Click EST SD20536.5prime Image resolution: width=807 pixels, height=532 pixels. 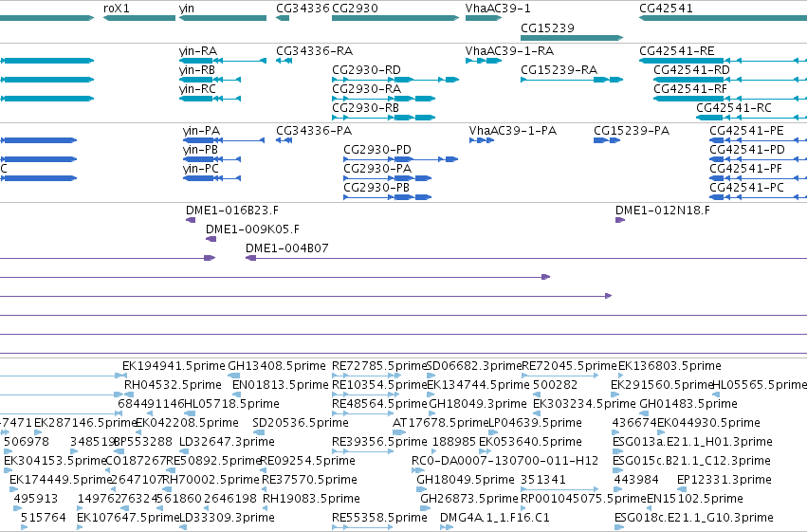301,423
